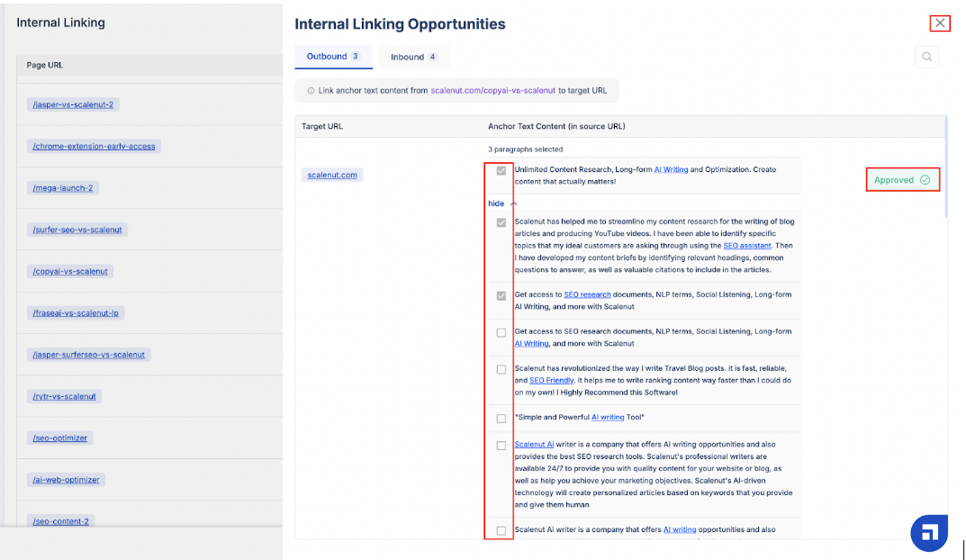The height and width of the screenshot is (560, 966).
Task: Click the Approved checkmark status badge
Action: pyautogui.click(x=902, y=180)
